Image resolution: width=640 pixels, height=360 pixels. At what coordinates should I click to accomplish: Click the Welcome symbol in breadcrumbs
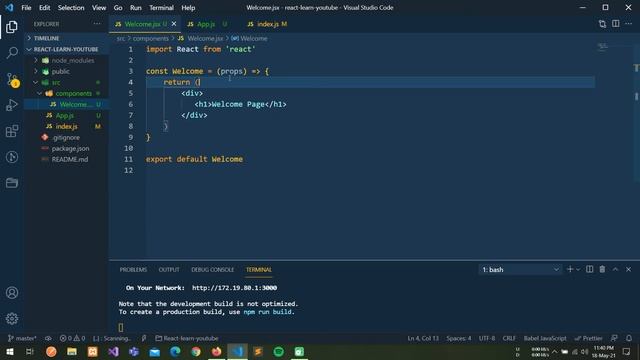pyautogui.click(x=249, y=38)
